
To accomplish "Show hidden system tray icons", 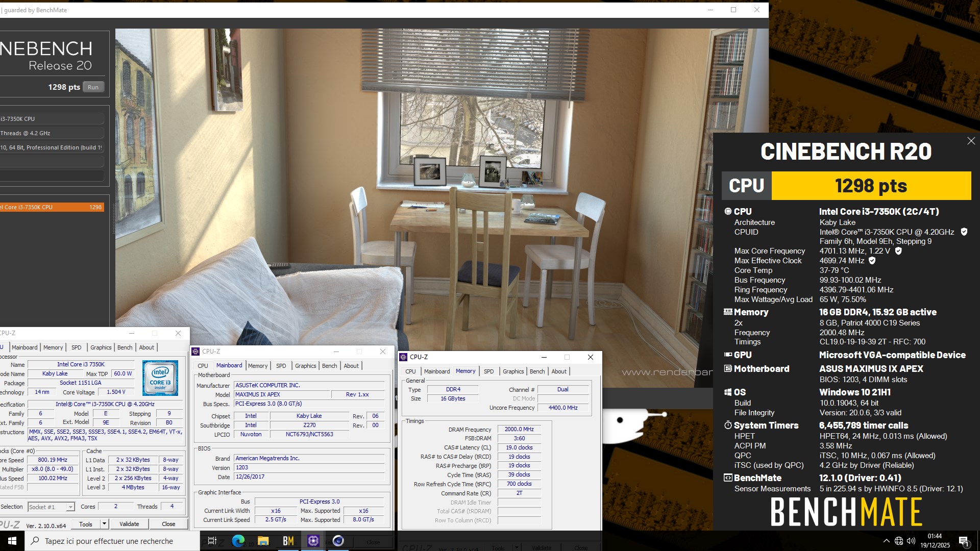I will point(886,541).
